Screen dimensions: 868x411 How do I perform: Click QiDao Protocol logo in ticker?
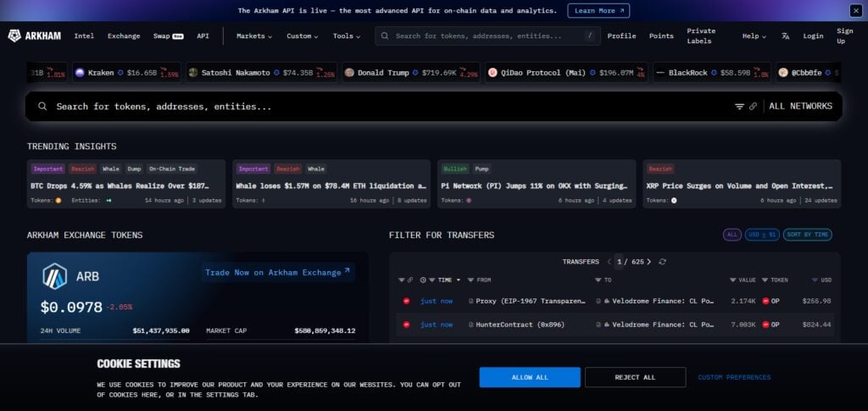click(x=492, y=73)
